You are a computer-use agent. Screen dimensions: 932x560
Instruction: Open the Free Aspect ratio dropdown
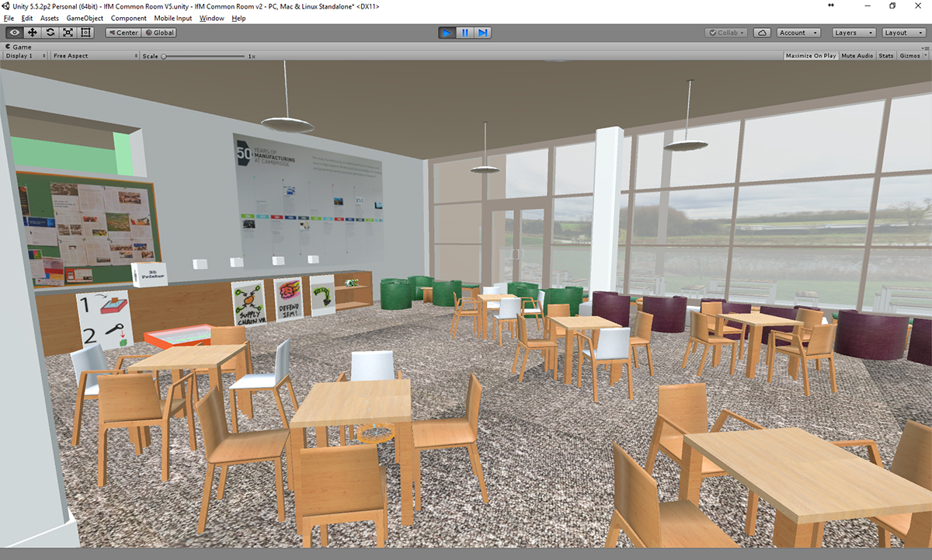[94, 56]
